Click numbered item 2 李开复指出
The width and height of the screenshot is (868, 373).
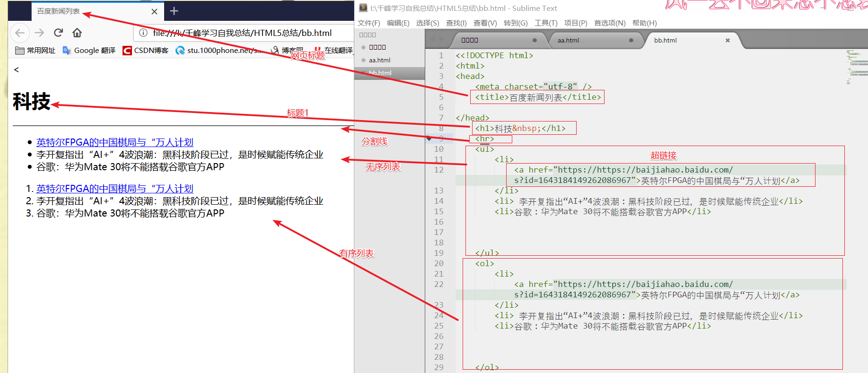[180, 201]
